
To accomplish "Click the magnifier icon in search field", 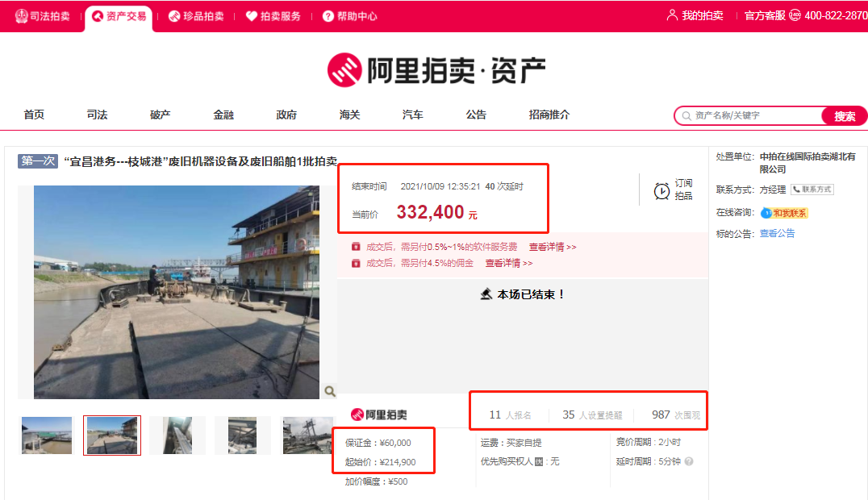I will [x=686, y=115].
